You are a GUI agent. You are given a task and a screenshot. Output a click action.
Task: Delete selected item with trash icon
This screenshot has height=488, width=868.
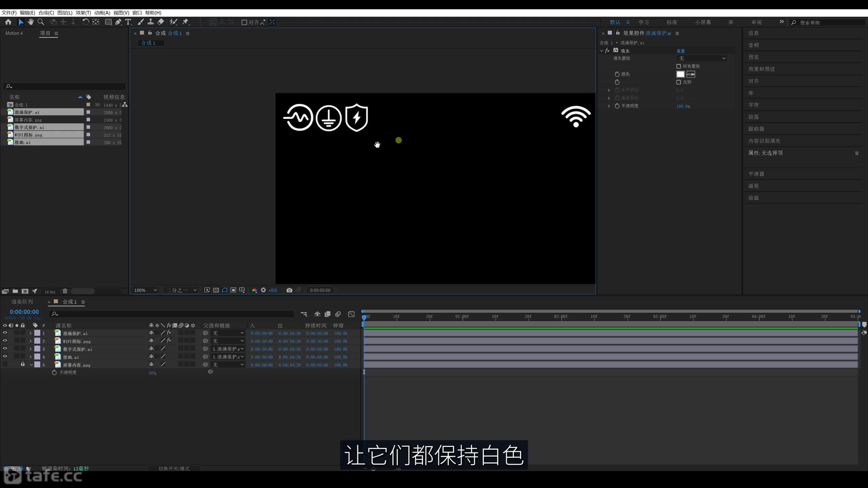click(65, 291)
